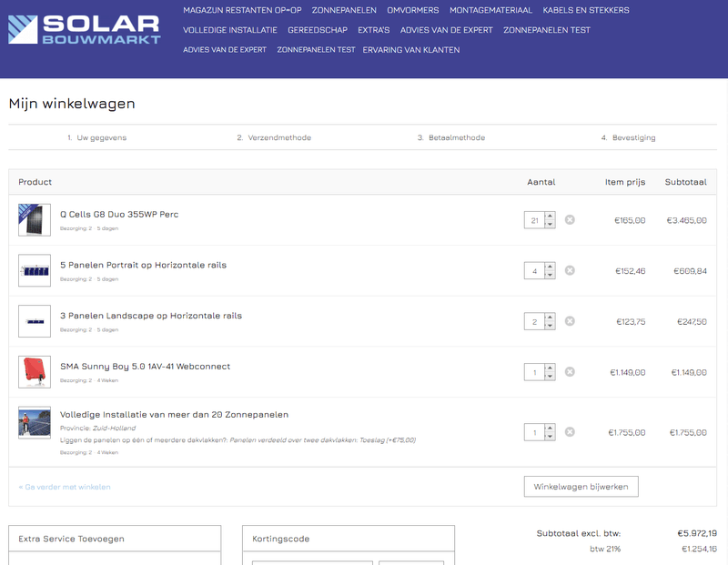Image resolution: width=728 pixels, height=565 pixels.
Task: Open Volledige Installatie menu item
Action: 230,30
